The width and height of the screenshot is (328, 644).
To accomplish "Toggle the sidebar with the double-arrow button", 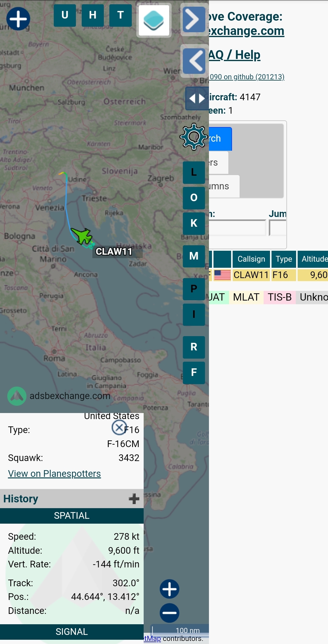I will click(197, 98).
